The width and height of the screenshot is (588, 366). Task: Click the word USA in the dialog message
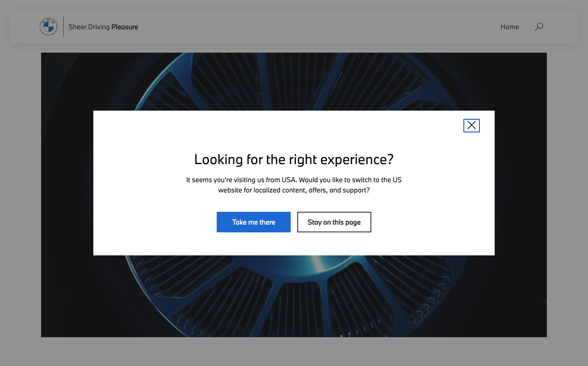288,180
